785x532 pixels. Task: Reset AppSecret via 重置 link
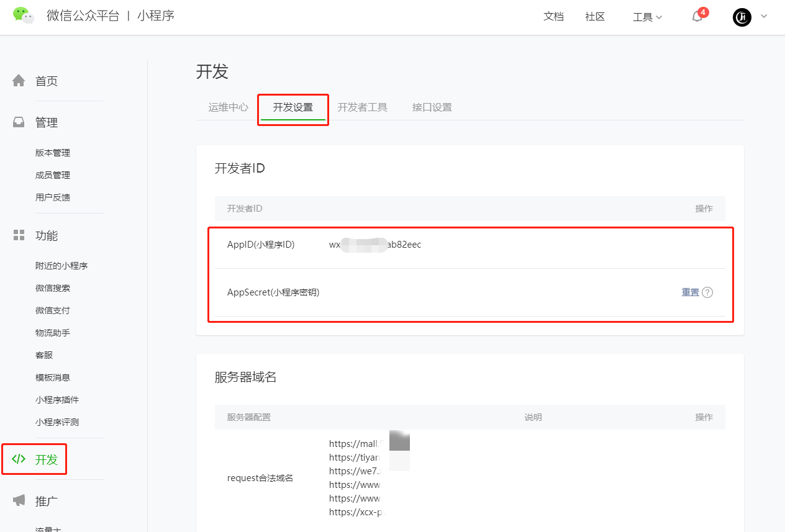691,292
